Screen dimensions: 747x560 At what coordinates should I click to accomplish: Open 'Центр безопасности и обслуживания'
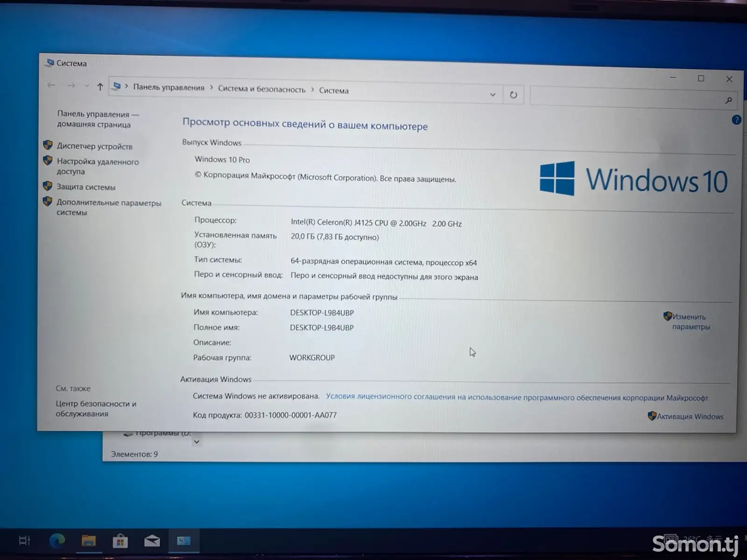click(96, 409)
